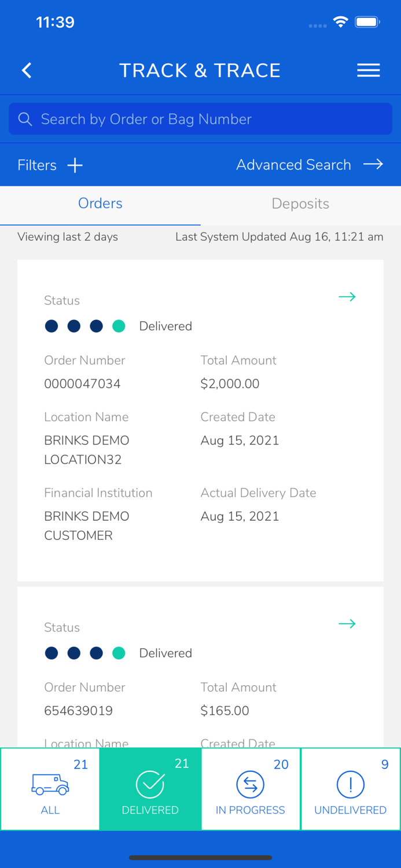Expand Filters with the plus icon
The width and height of the screenshot is (401, 868).
75,165
